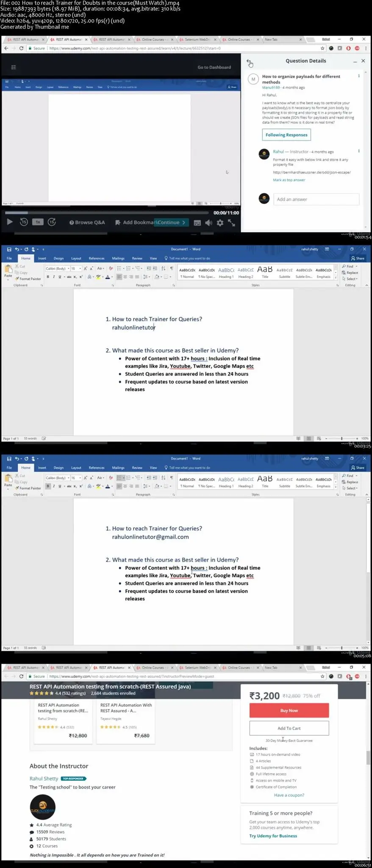Click Show/Hide paragraph marks in 00:03:25 Word frame
Viewport: 372px width, 868px height.
[172, 268]
